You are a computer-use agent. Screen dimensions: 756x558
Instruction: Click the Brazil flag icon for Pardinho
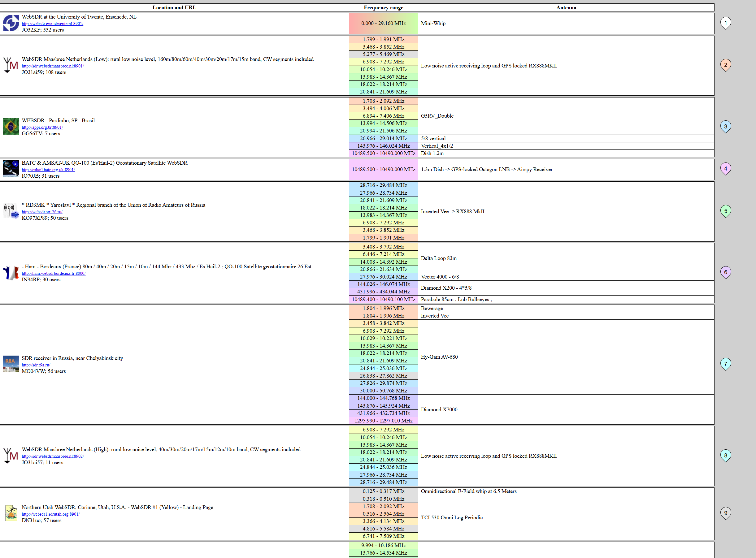pyautogui.click(x=11, y=126)
